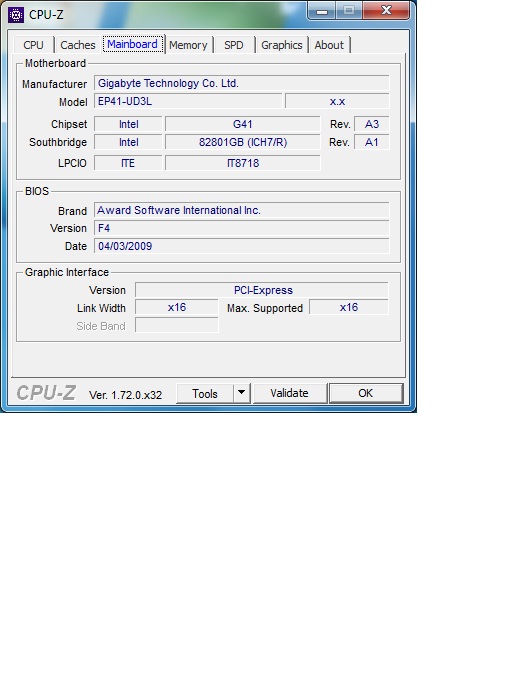Open the Caches tab
The height and width of the screenshot is (700, 525).
[78, 45]
